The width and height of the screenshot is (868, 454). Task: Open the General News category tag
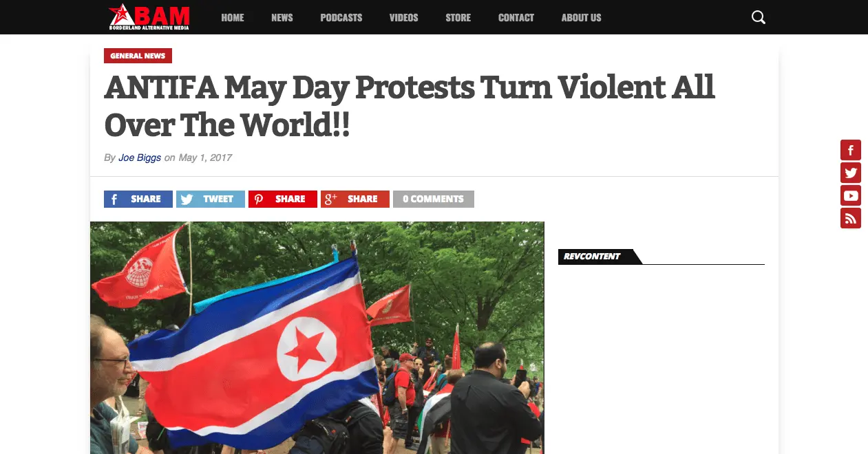pos(138,56)
